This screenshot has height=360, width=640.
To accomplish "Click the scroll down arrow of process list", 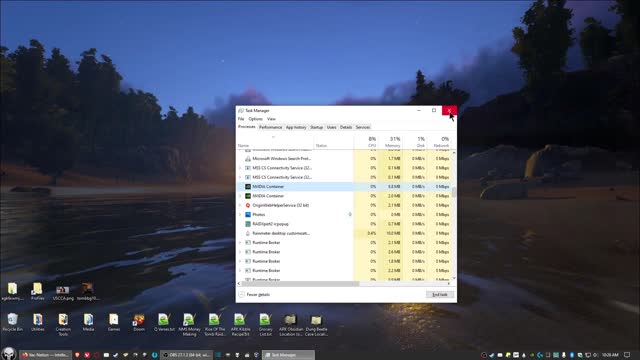I will 454,278.
